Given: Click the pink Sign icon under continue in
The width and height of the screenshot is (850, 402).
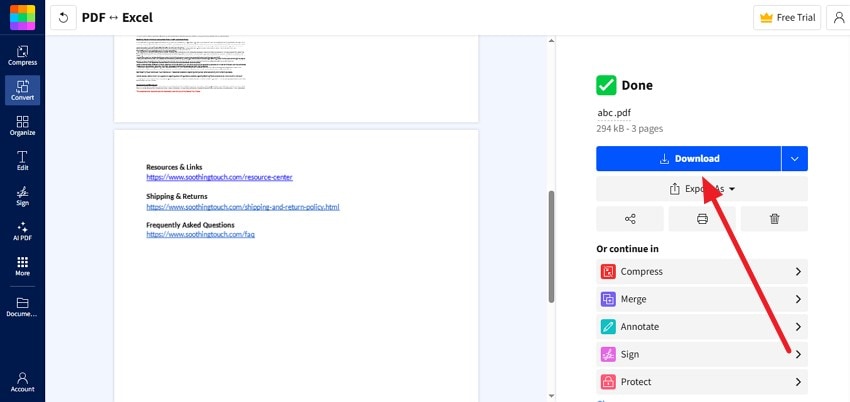Looking at the screenshot, I should click(608, 354).
